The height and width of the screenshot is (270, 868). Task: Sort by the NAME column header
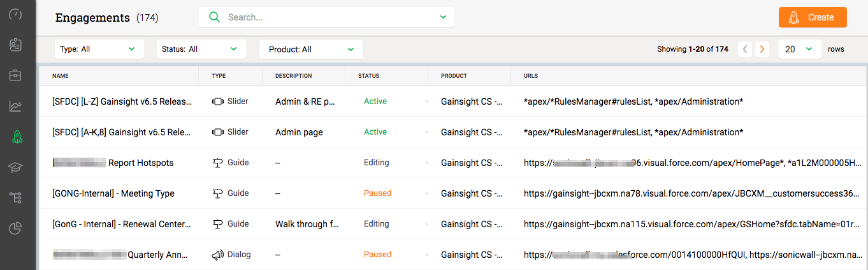(60, 76)
